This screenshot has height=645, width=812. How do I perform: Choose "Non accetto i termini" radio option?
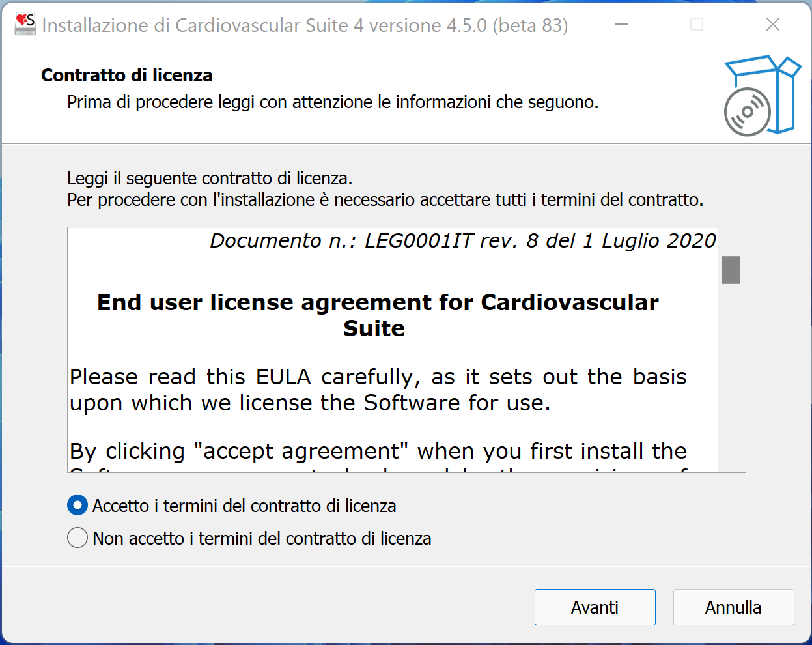tap(77, 538)
